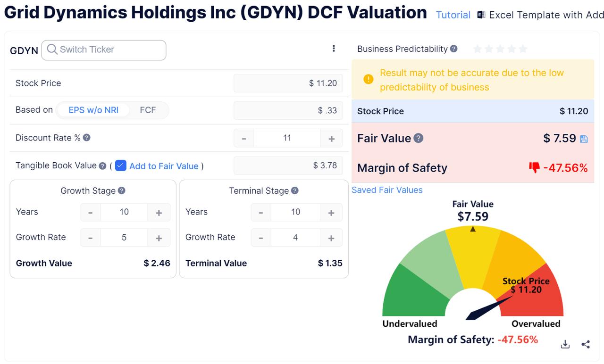Image resolution: width=604 pixels, height=364 pixels.
Task: Open the Business Predictability help tooltip
Action: click(453, 49)
